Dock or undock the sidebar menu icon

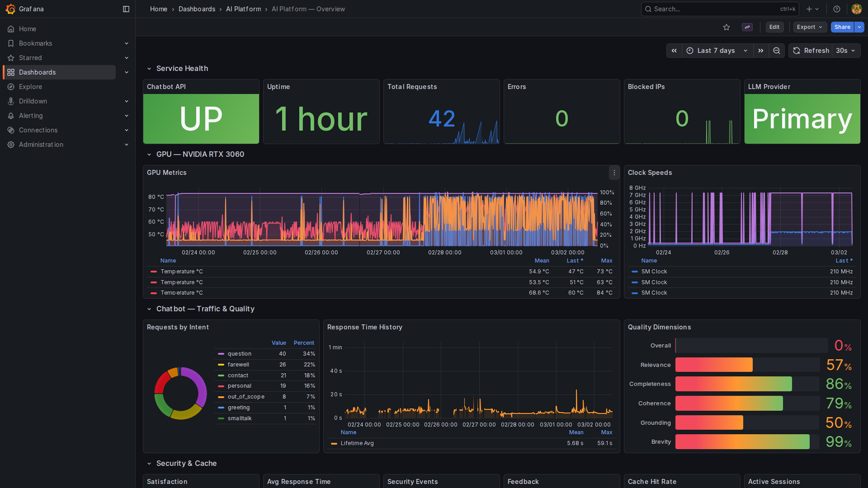126,9
